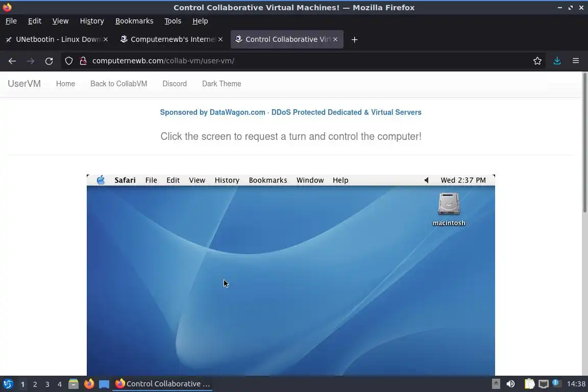Open the Firefox Help menu
Image resolution: width=588 pixels, height=392 pixels.
click(200, 21)
